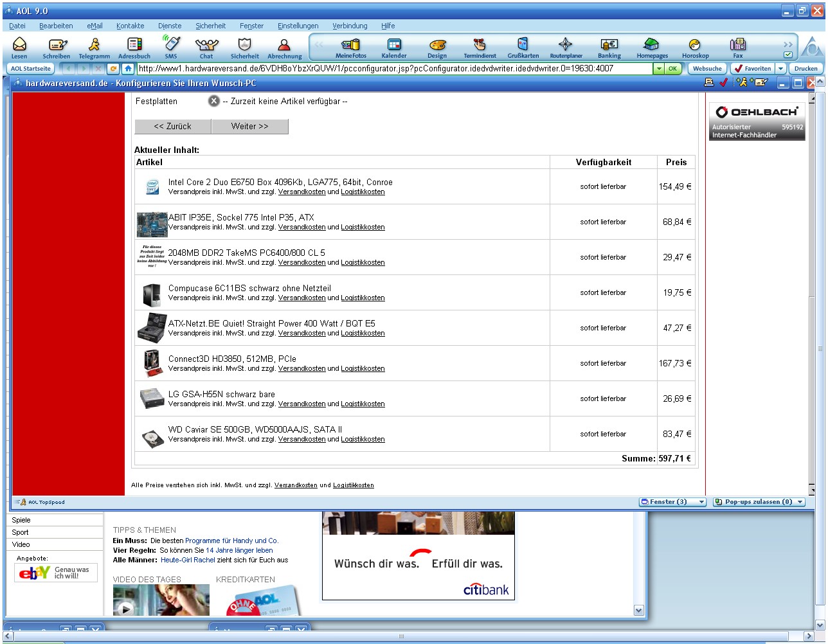The image size is (828, 644).
Task: Click the Drucken button
Action: coord(806,68)
